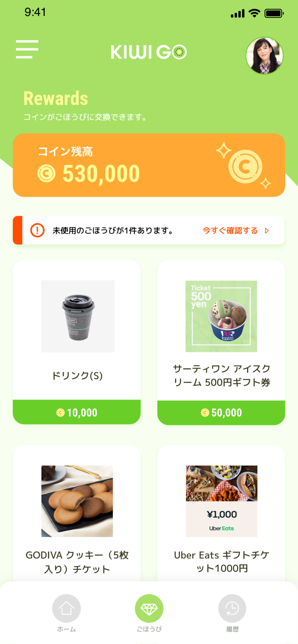Redeem the サーティワン 50,000 coin reward
Screen dimensions: 298x644
click(x=221, y=413)
